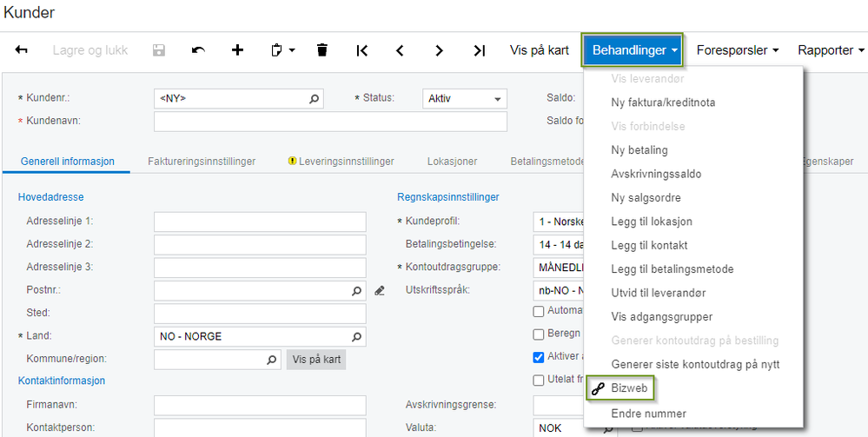Switch to Lokasjoner tab
The width and height of the screenshot is (868, 437).
[x=453, y=162]
